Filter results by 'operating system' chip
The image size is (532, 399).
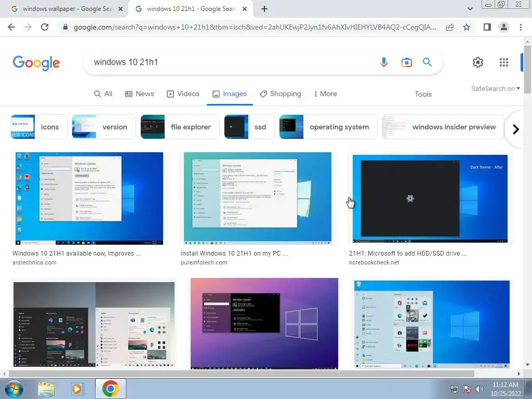[x=328, y=127]
